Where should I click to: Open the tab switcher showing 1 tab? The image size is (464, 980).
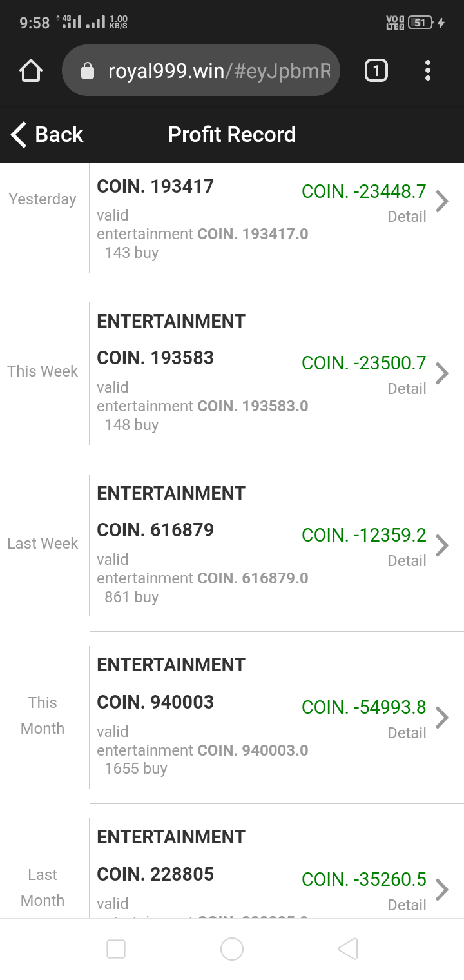click(376, 70)
